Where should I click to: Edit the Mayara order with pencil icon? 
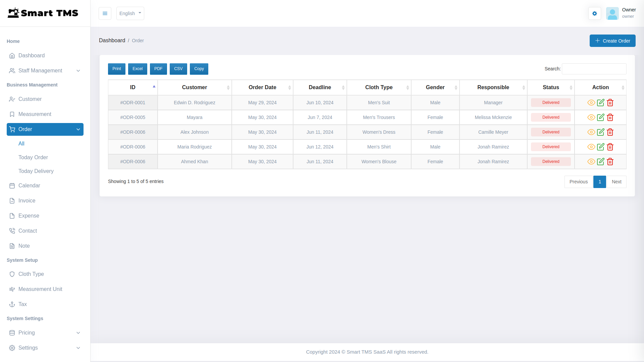click(x=601, y=117)
